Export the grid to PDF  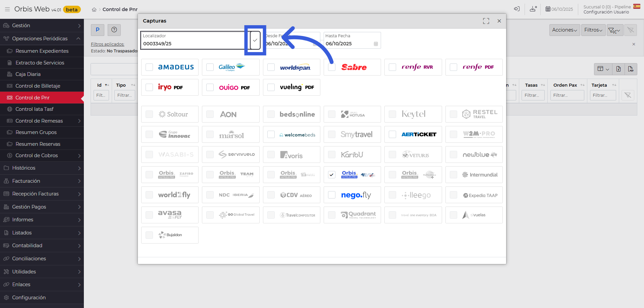(x=631, y=69)
